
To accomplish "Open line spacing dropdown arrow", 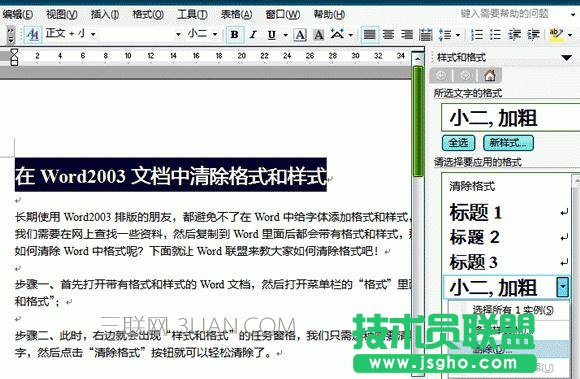I will pyautogui.click(x=458, y=35).
